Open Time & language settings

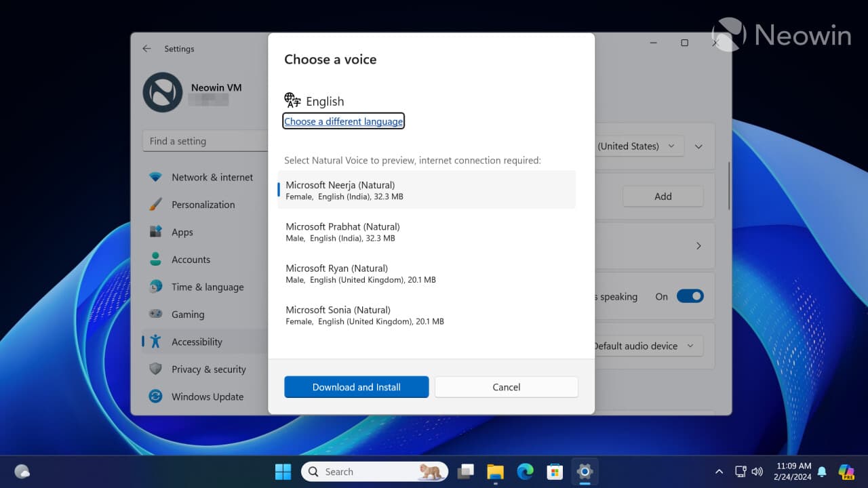coord(208,287)
